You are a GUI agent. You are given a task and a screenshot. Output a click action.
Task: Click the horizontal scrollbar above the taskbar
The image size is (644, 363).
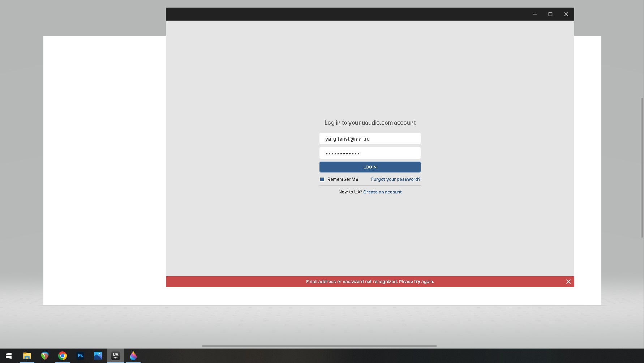point(319,346)
